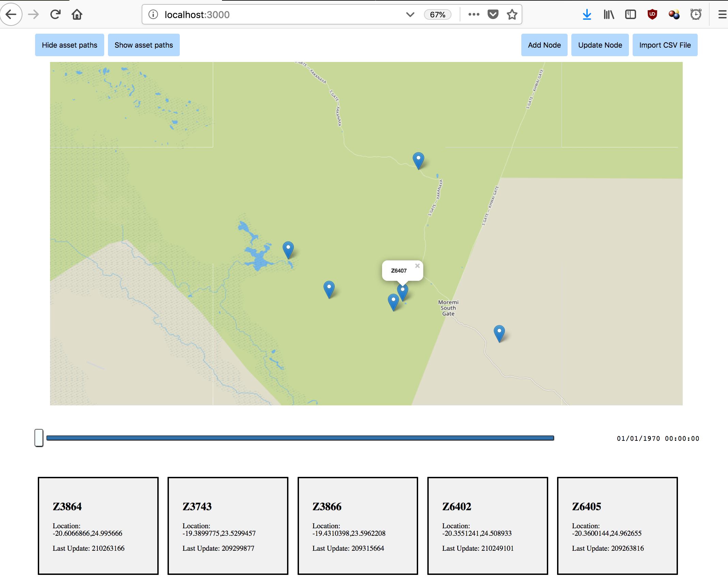Expand the URL bar history dropdown arrow
728x580 pixels.
coord(410,14)
